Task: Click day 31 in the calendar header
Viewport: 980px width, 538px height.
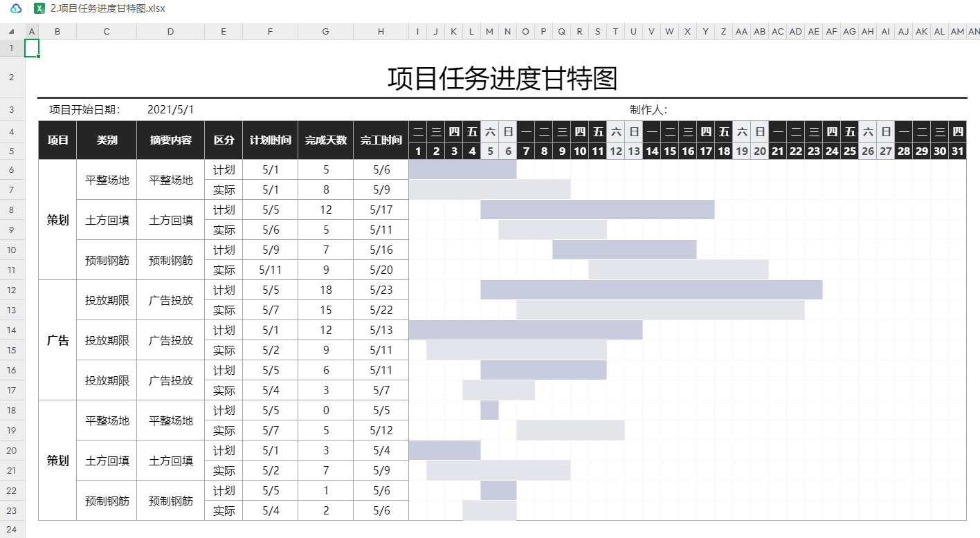Action: coord(957,151)
